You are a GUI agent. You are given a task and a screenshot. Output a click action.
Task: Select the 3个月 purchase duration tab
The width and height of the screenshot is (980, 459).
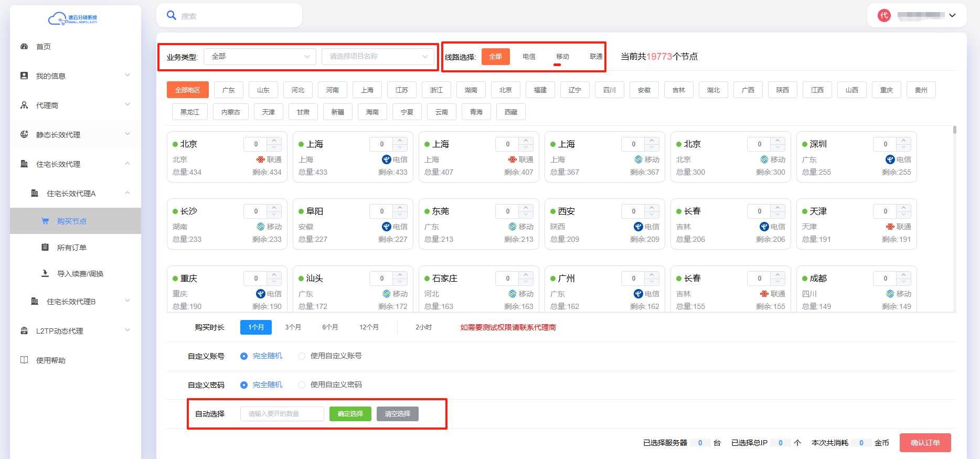pyautogui.click(x=293, y=327)
